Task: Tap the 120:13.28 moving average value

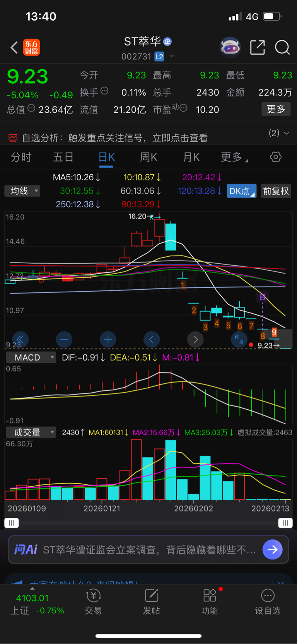Action: 200,191
